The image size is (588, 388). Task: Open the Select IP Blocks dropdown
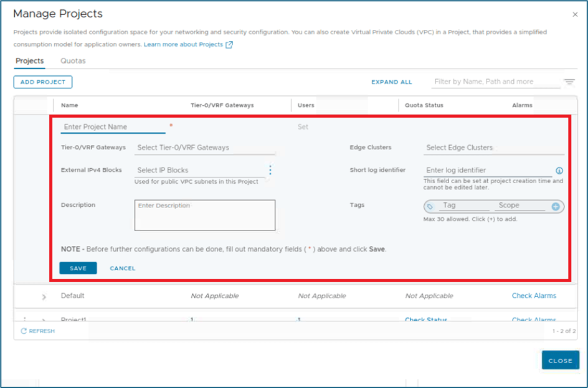pos(199,171)
